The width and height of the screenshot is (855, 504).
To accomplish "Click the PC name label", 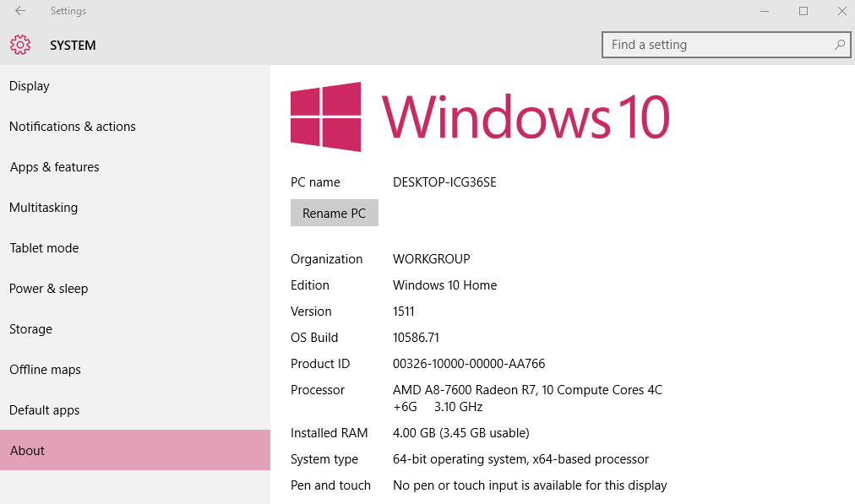I will 315,182.
